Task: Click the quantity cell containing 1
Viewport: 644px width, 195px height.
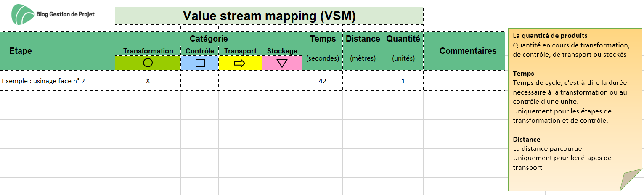Action: click(403, 81)
